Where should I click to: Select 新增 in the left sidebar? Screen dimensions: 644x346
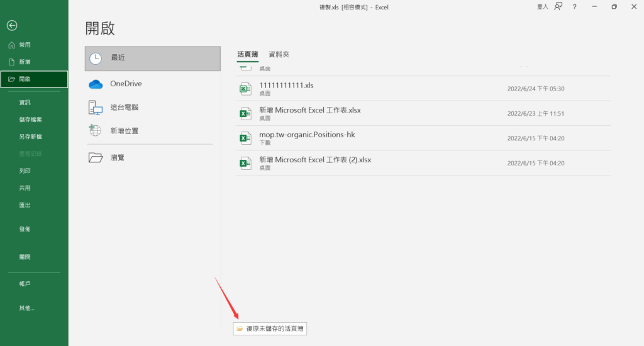(x=25, y=62)
